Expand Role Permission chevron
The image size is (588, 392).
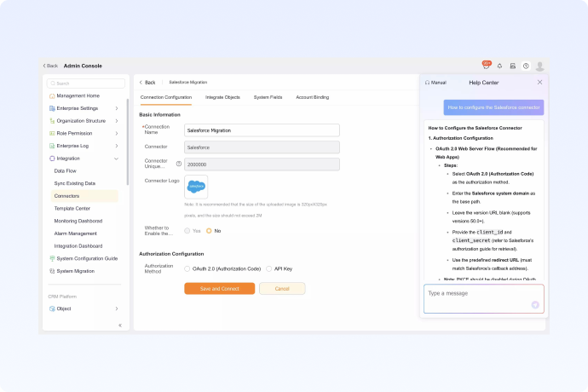pyautogui.click(x=117, y=134)
